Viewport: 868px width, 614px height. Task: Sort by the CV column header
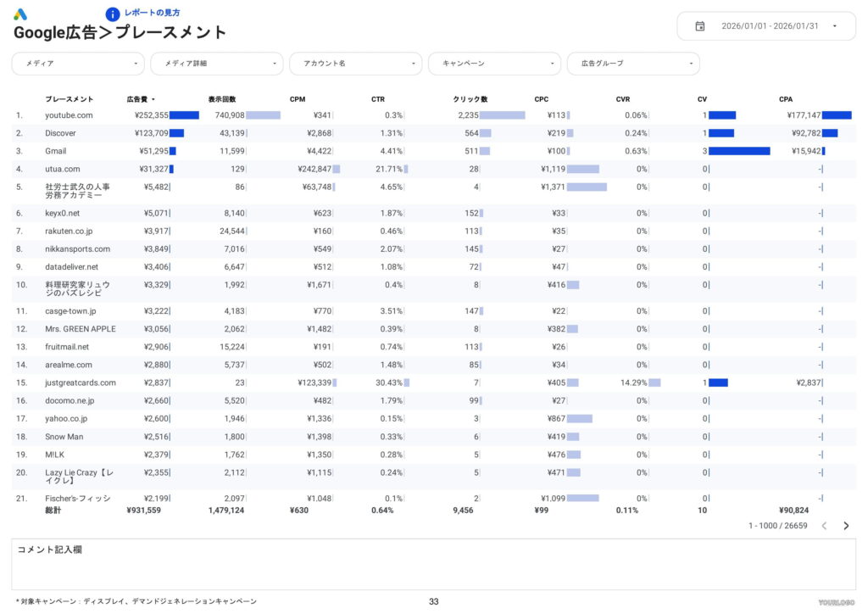(702, 99)
